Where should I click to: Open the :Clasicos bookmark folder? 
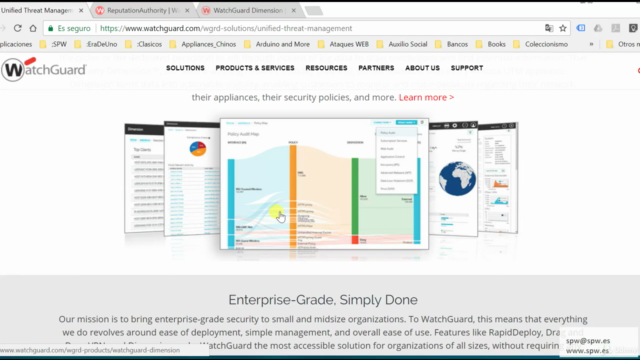tap(144, 44)
